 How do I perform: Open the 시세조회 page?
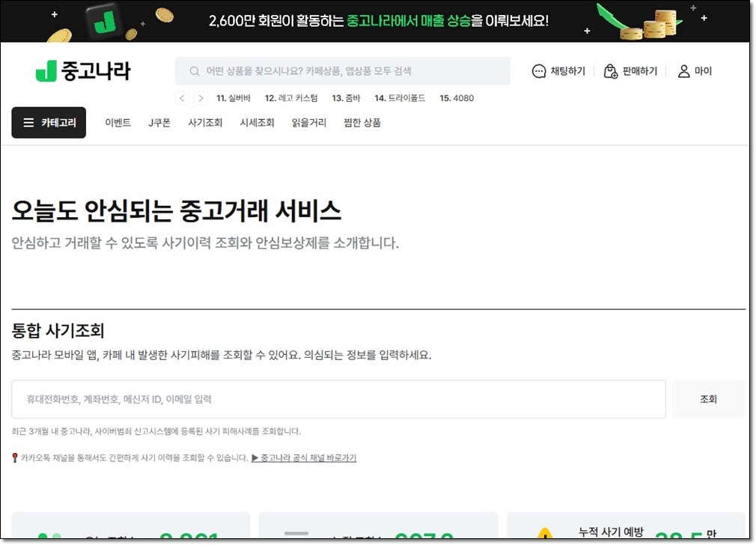click(257, 123)
